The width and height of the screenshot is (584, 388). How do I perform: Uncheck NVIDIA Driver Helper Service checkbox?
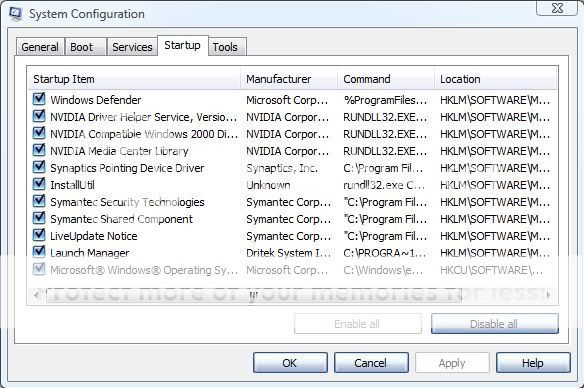(x=39, y=116)
